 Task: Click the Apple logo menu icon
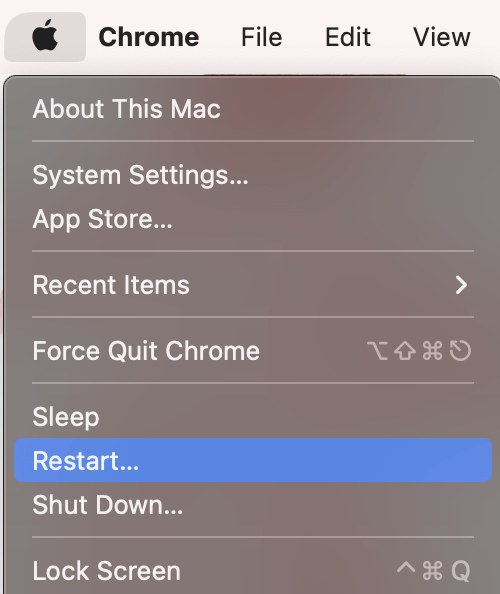click(x=45, y=37)
